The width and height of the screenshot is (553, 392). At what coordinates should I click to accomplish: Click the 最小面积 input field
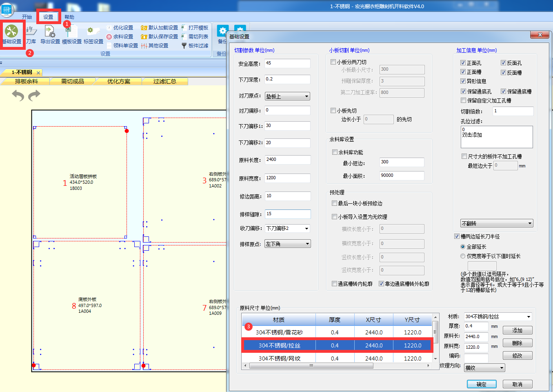coord(402,176)
